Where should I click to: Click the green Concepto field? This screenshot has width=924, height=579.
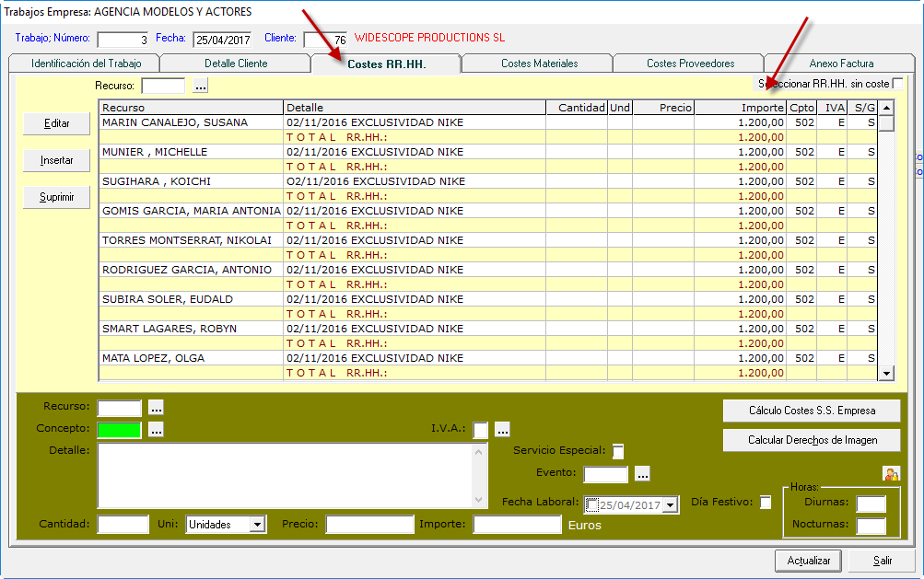click(x=119, y=430)
